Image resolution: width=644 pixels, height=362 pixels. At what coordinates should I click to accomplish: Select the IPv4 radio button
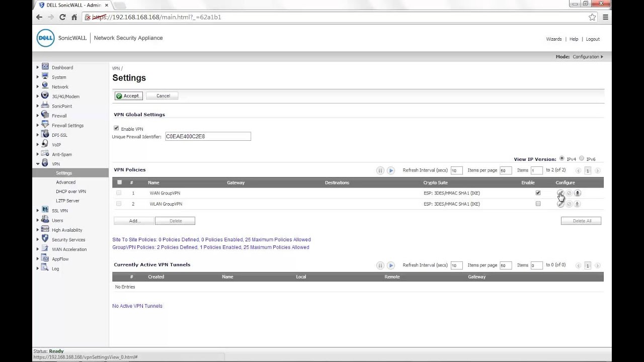point(562,158)
